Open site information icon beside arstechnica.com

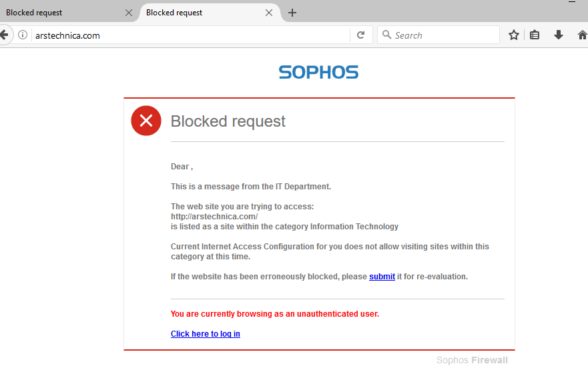(x=23, y=35)
